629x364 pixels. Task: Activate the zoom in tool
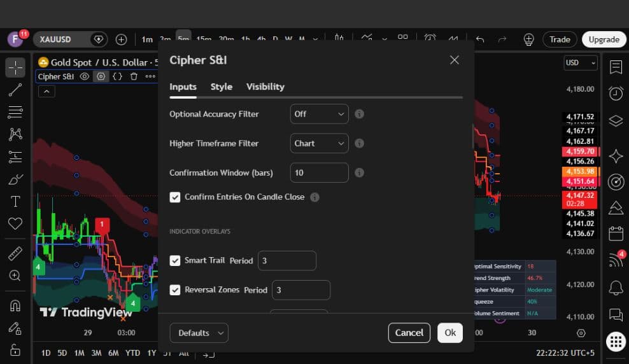pos(15,276)
